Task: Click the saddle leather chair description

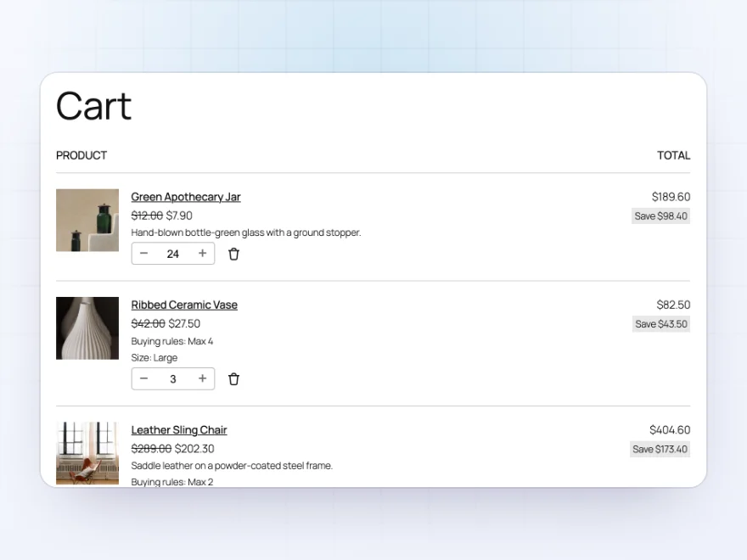Action: [232, 465]
